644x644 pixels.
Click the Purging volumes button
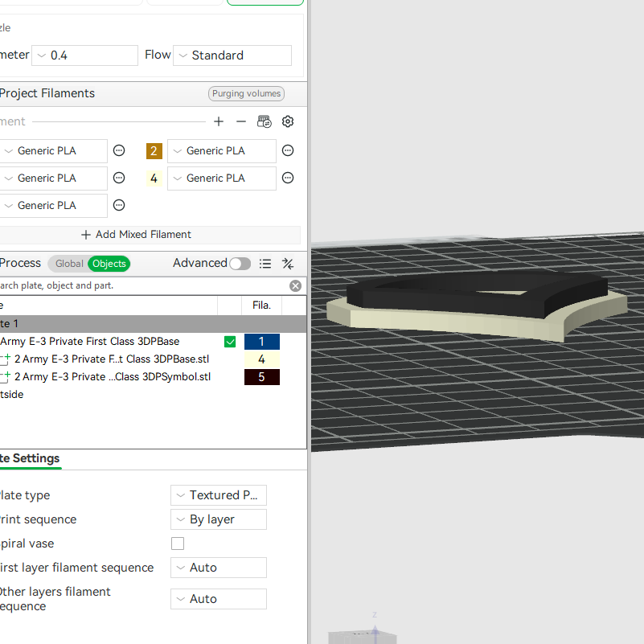click(x=246, y=93)
